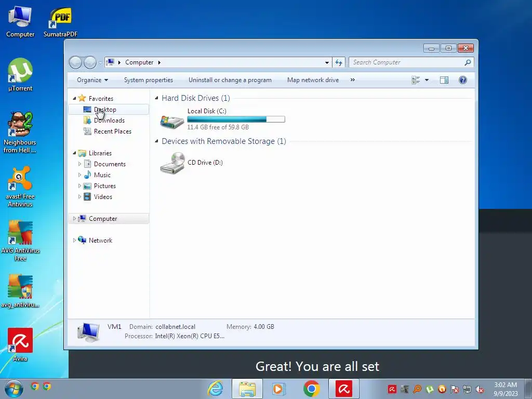Viewport: 532px width, 399px height.
Task: Click the change view icon
Action: point(416,80)
